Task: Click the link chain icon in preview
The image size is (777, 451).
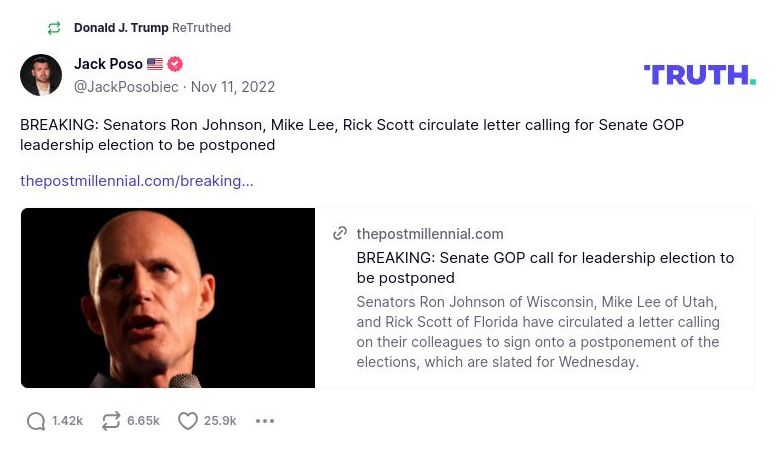Action: 340,234
